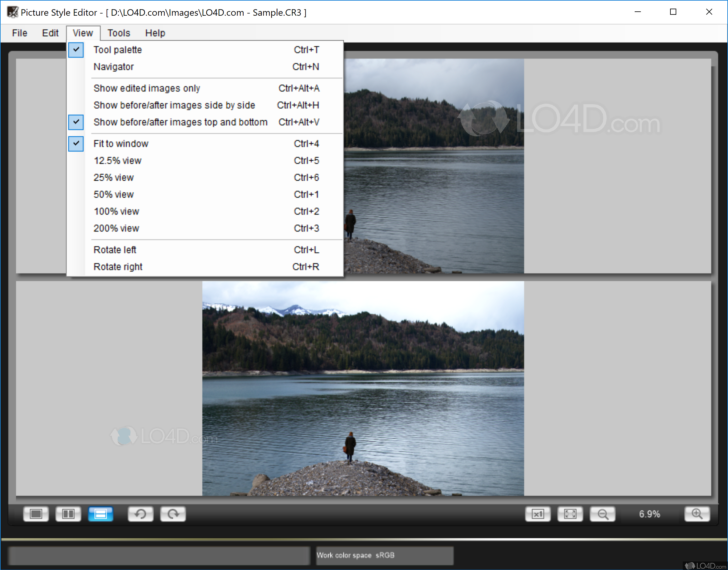The height and width of the screenshot is (570, 728).
Task: Click the Work color space sRGB field
Action: pyautogui.click(x=385, y=555)
